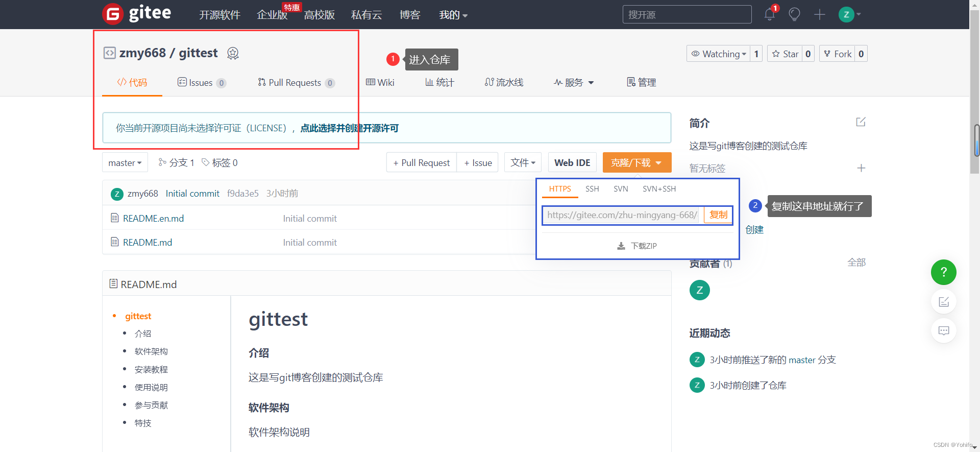Click the contributor avatar under 贡献者

699,290
